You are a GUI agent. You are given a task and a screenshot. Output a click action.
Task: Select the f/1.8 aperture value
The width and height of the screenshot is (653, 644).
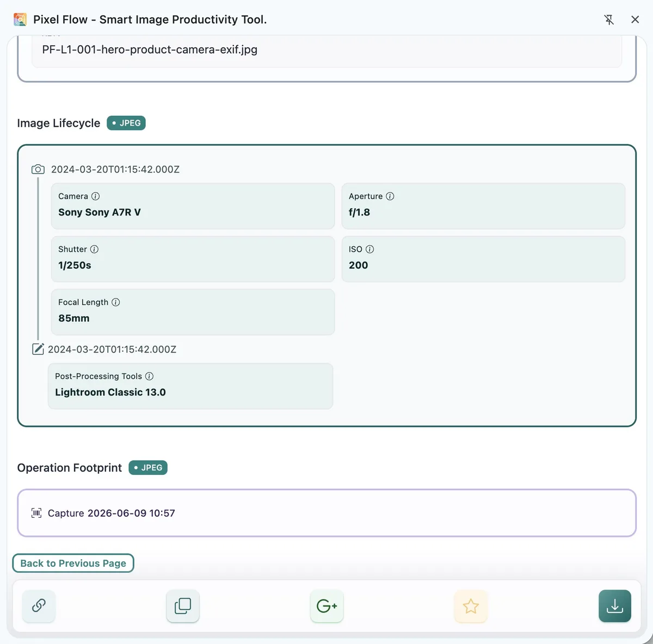point(359,213)
